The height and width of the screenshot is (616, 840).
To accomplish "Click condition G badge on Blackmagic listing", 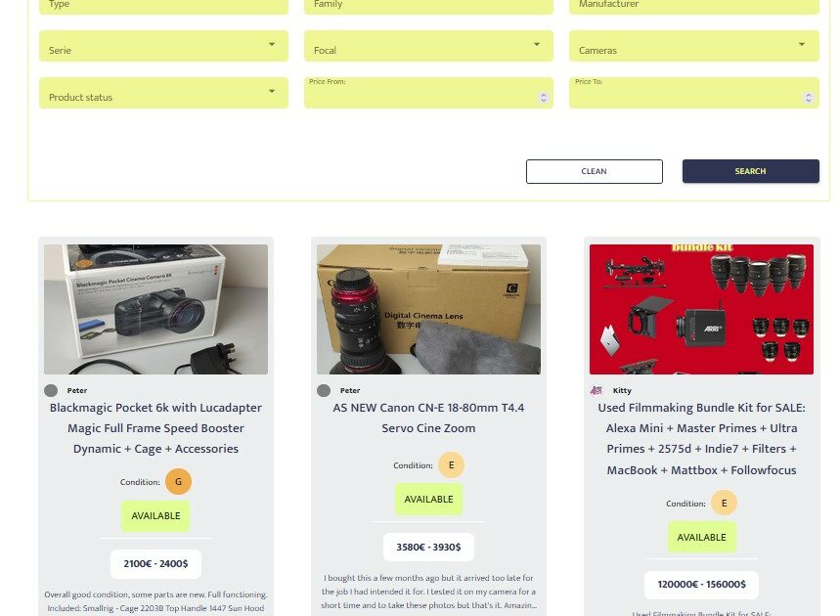I will pos(178,481).
